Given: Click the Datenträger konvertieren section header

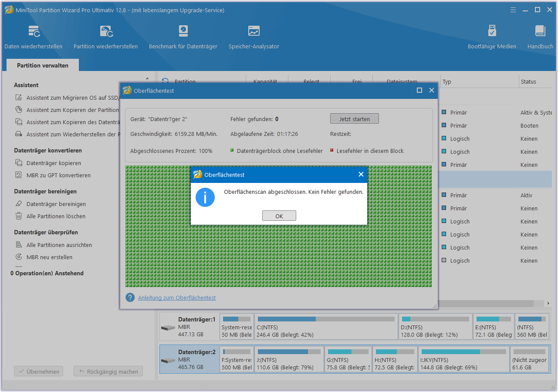Looking at the screenshot, I should click(48, 150).
